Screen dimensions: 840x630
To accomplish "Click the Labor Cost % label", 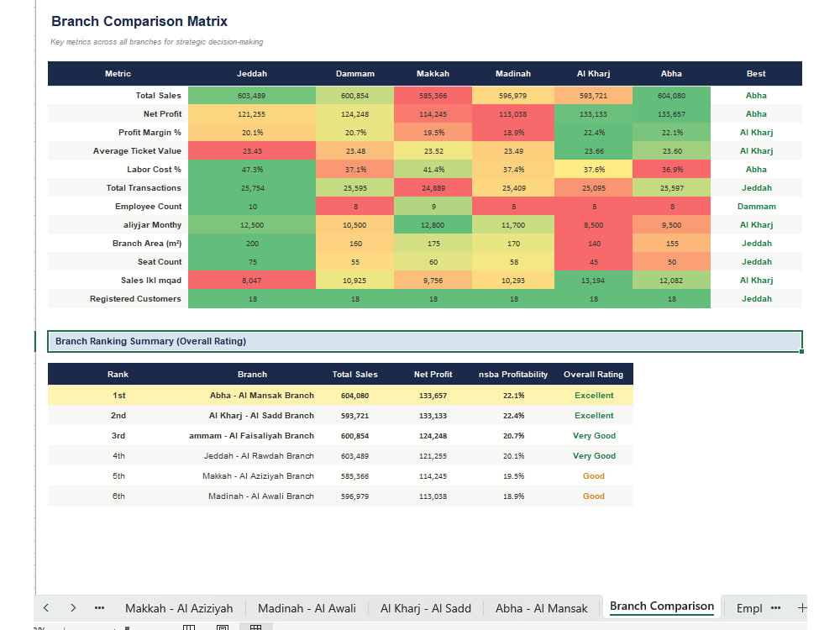I will [154, 170].
